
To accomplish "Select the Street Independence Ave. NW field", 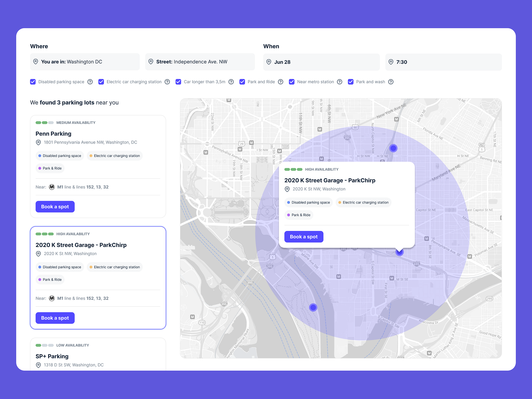I will click(201, 62).
